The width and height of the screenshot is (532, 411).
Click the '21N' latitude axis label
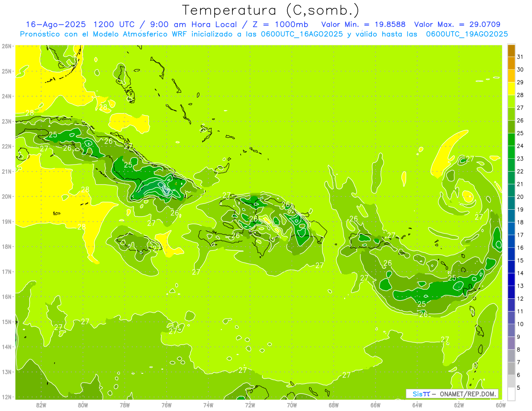7,171
